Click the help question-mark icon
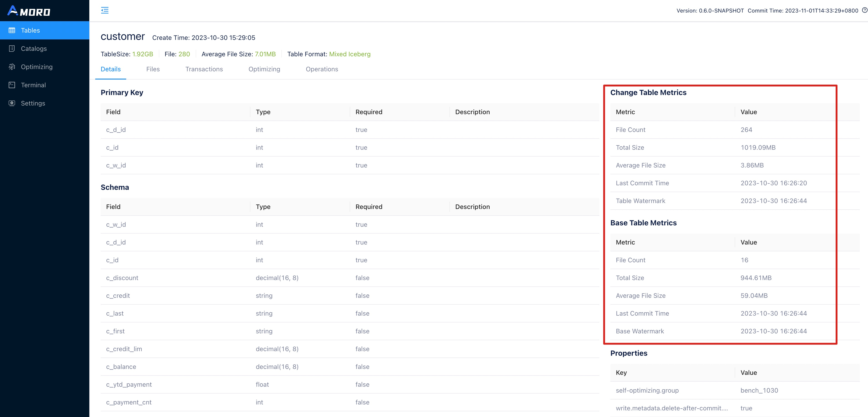This screenshot has width=868, height=417. (x=864, y=10)
